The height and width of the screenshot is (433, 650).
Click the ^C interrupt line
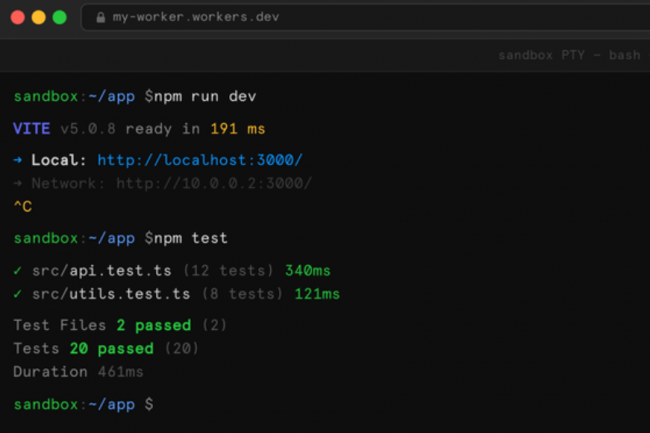pos(22,207)
